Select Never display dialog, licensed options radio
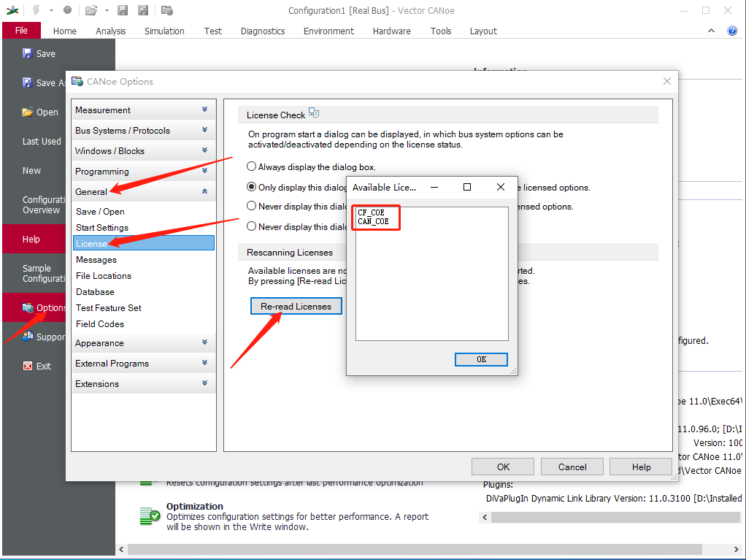 pos(251,206)
